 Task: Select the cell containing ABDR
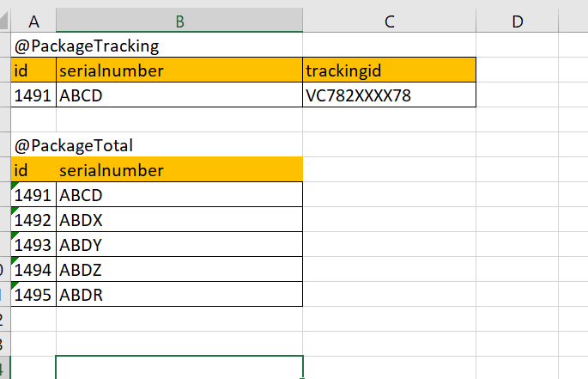tap(179, 295)
